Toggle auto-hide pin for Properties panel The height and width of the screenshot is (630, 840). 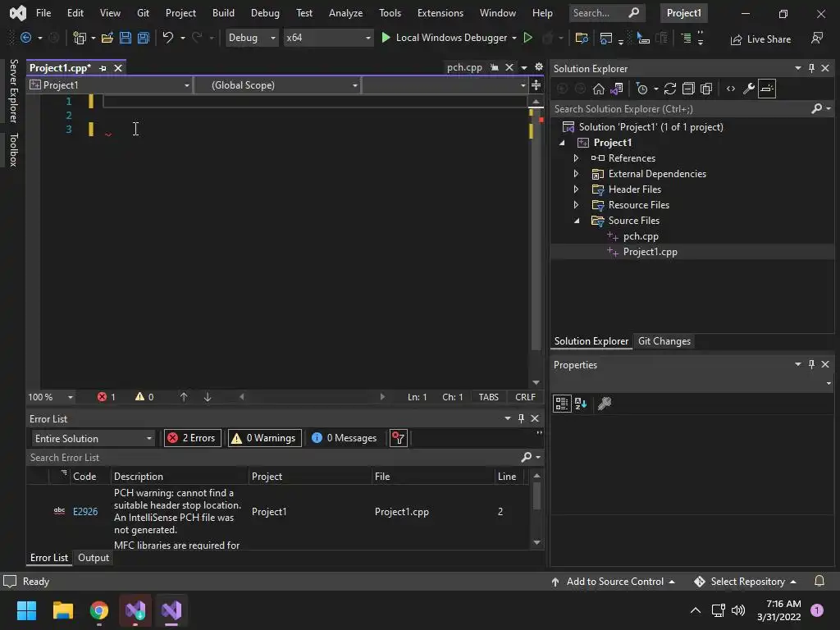[811, 364]
